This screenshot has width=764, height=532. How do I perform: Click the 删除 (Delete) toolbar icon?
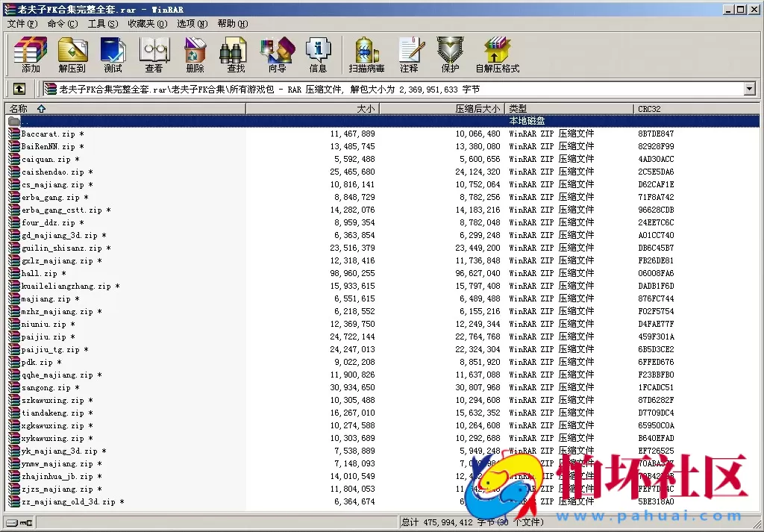click(194, 54)
